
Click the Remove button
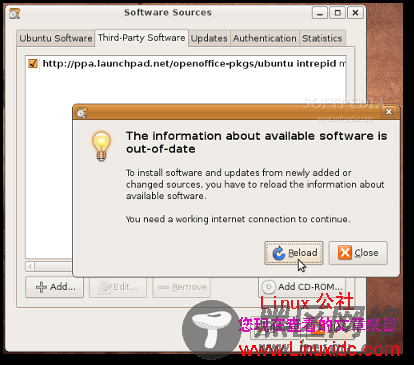(182, 287)
